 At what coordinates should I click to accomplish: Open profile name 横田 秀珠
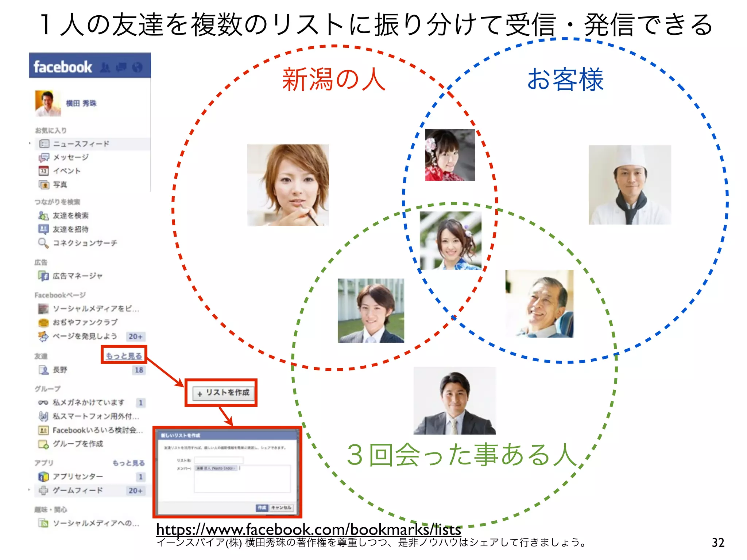tap(81, 104)
